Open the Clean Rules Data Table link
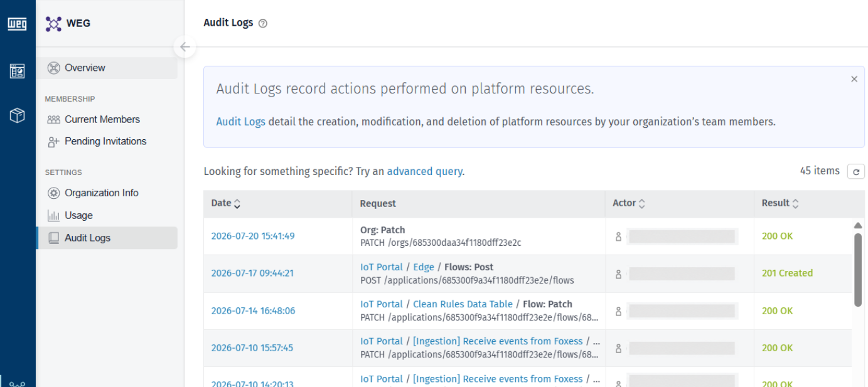The image size is (868, 387). pos(463,304)
